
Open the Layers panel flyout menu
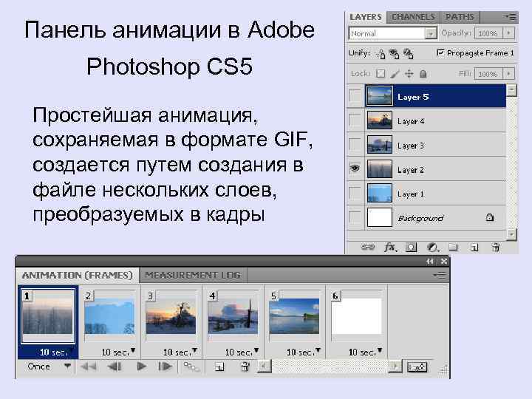click(511, 16)
